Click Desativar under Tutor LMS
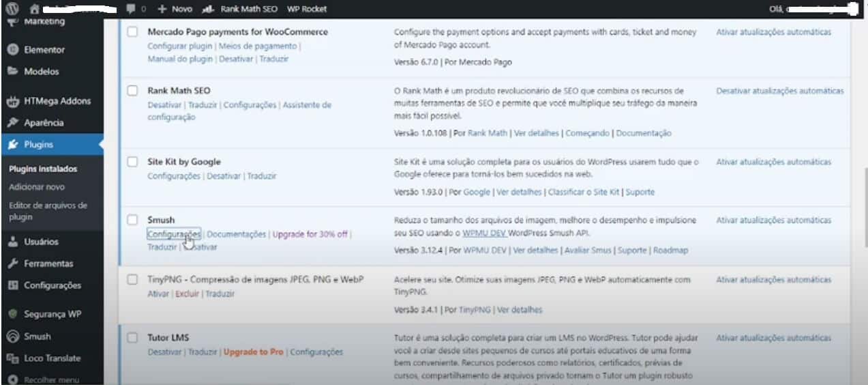868x385 pixels. tap(164, 352)
